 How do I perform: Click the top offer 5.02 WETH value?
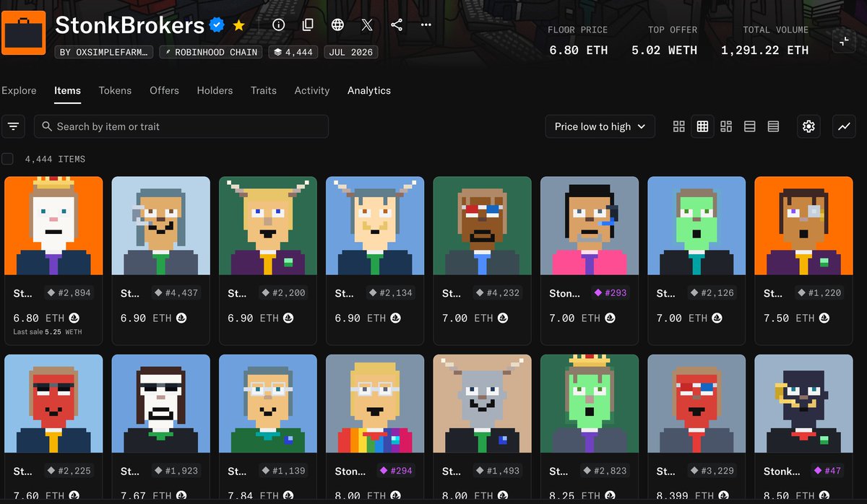click(x=665, y=50)
